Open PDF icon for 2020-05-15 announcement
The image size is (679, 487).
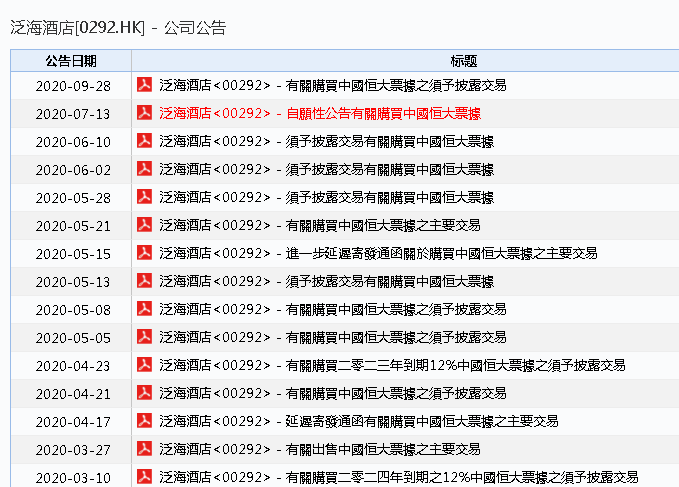click(x=144, y=252)
